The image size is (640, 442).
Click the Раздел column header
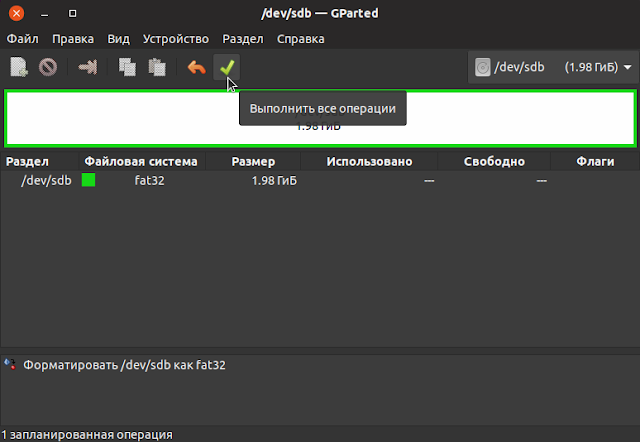pyautogui.click(x=40, y=162)
